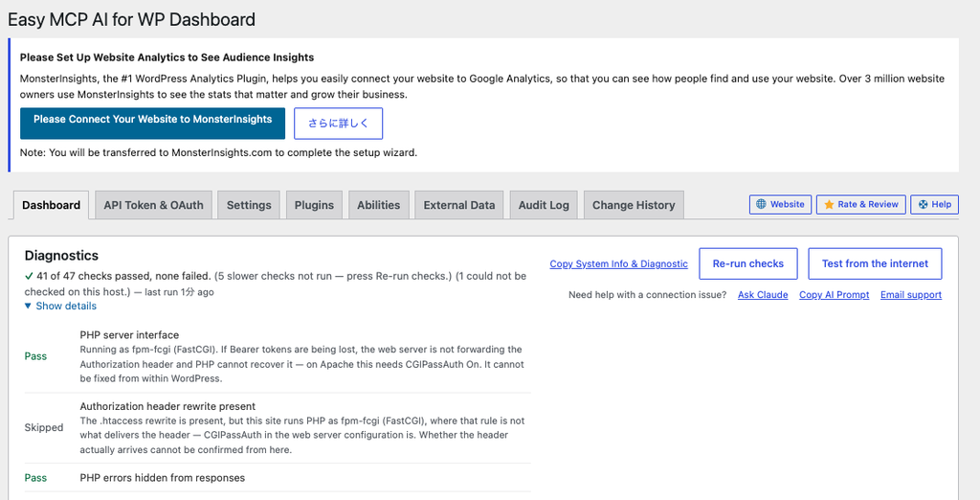Click the Email support link

(x=911, y=295)
